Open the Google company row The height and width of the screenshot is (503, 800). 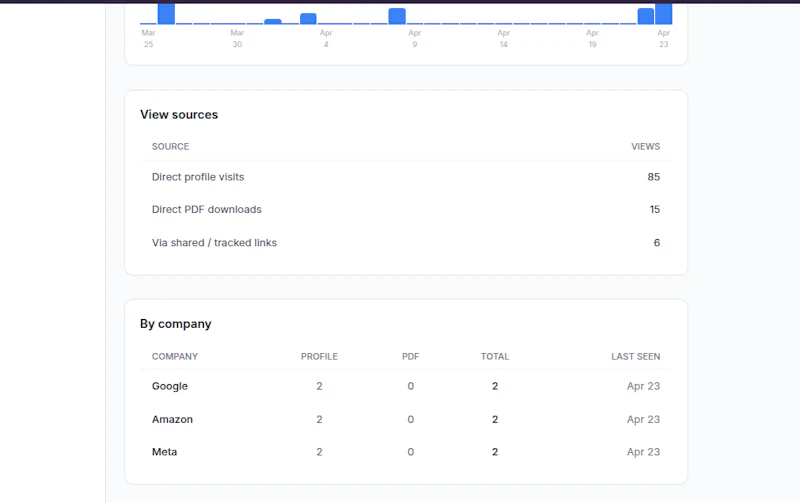pyautogui.click(x=406, y=386)
